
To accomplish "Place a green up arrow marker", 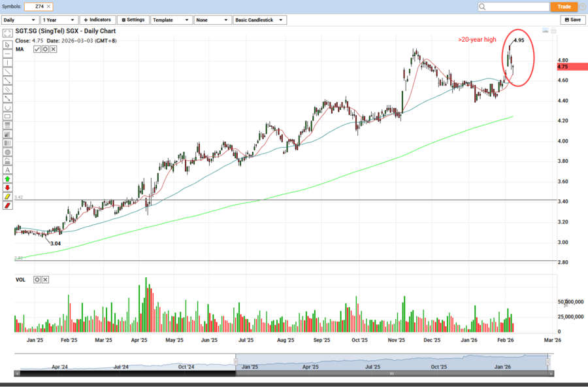I will [x=7, y=178].
